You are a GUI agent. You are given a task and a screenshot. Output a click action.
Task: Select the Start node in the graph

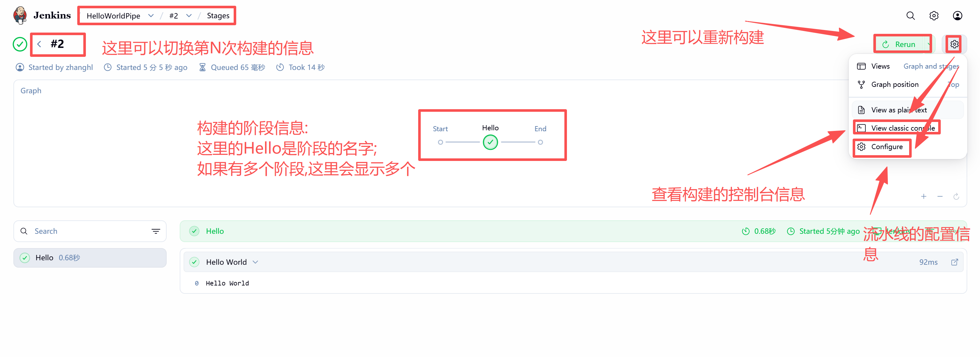[x=440, y=142]
